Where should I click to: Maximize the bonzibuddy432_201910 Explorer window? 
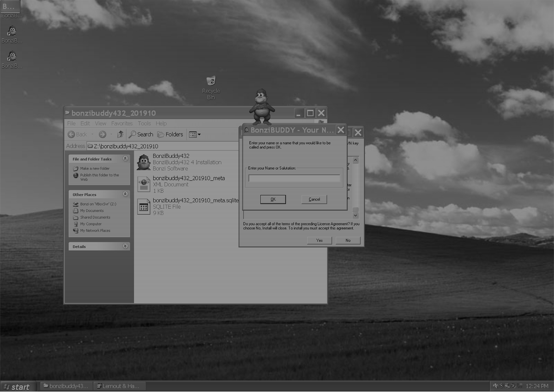tap(310, 113)
